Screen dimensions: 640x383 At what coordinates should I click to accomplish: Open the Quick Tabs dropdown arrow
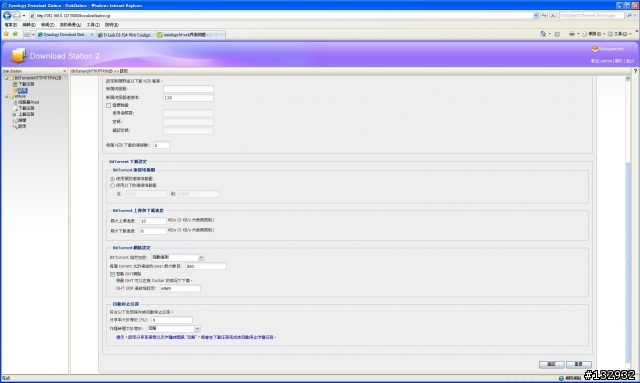point(33,35)
